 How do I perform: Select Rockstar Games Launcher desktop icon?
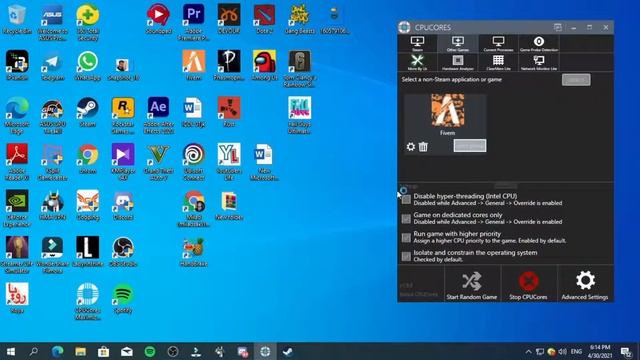point(123,116)
